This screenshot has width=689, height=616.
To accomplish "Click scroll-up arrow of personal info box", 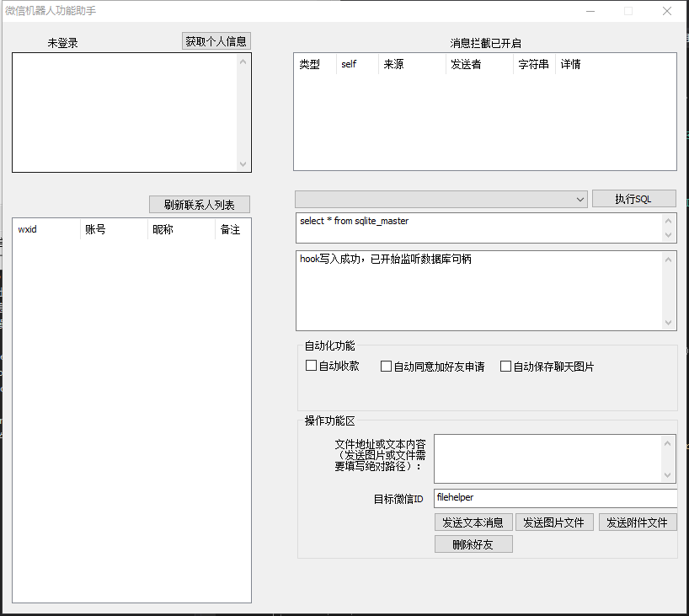I will (243, 62).
